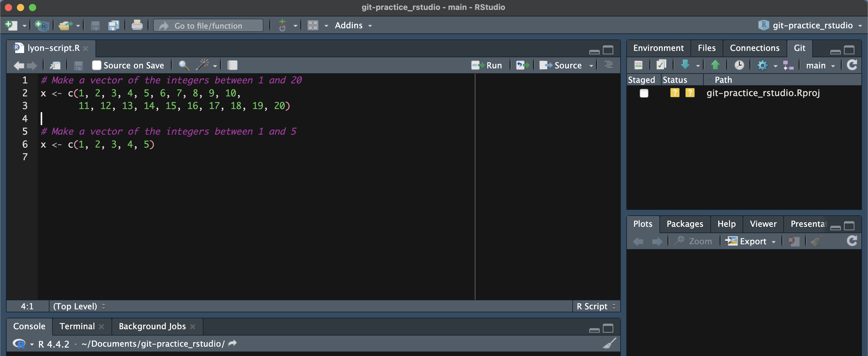
Task: Save the current script with the save icon
Action: click(x=78, y=65)
